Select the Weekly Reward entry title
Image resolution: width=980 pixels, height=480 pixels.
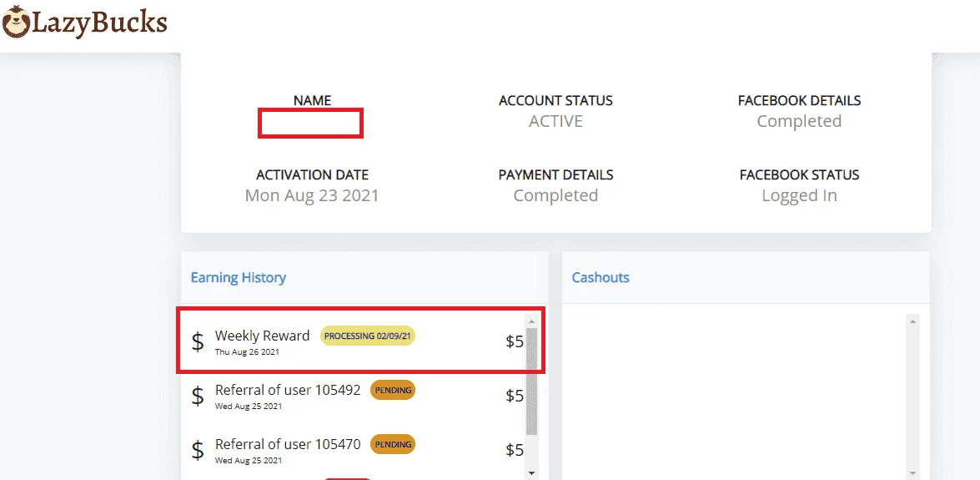[263, 336]
